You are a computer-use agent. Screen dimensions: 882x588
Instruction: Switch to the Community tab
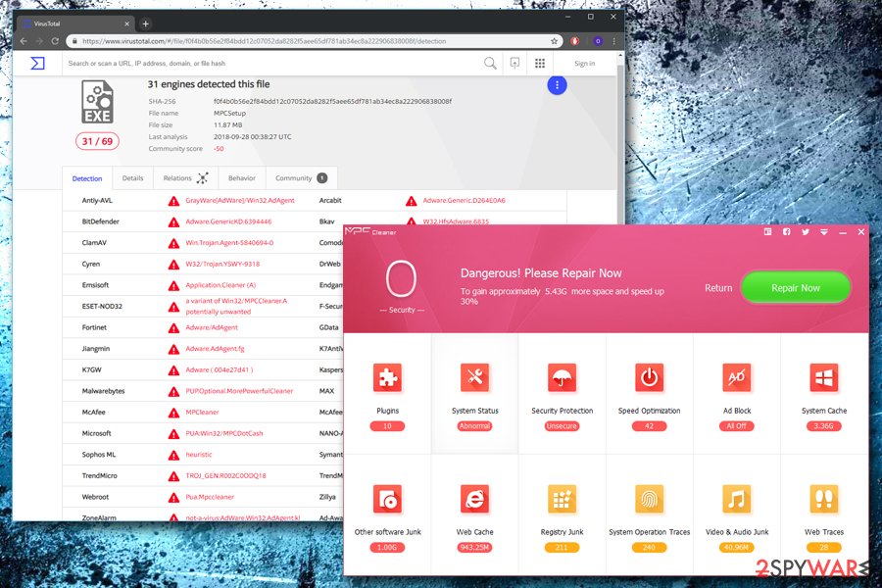point(301,177)
